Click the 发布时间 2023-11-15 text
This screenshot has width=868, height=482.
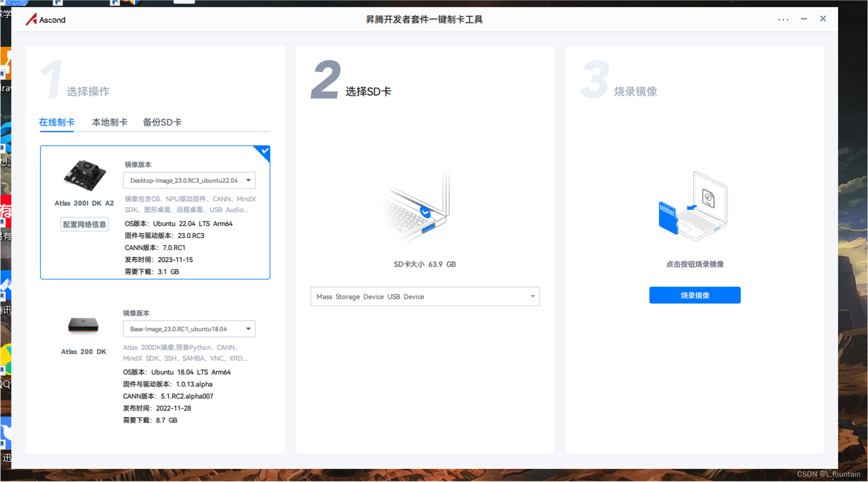click(x=159, y=260)
